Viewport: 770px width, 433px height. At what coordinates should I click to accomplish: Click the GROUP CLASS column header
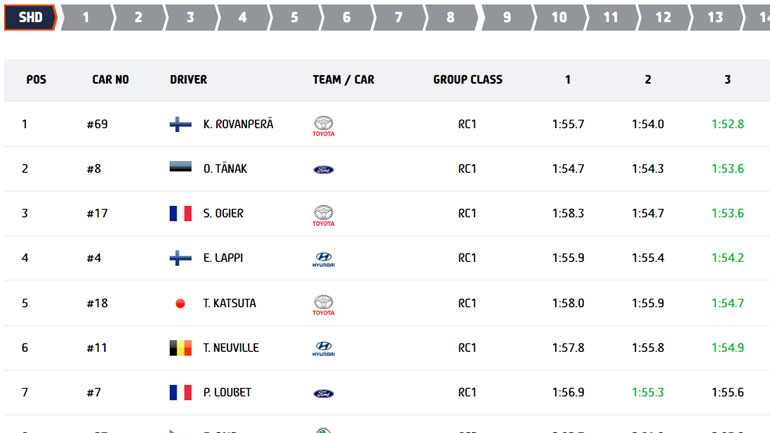point(467,79)
